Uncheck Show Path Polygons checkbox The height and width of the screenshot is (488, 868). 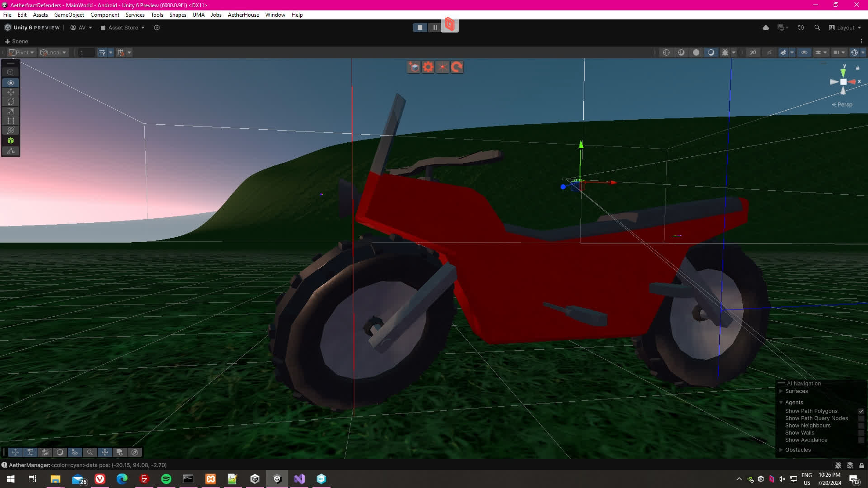(861, 411)
